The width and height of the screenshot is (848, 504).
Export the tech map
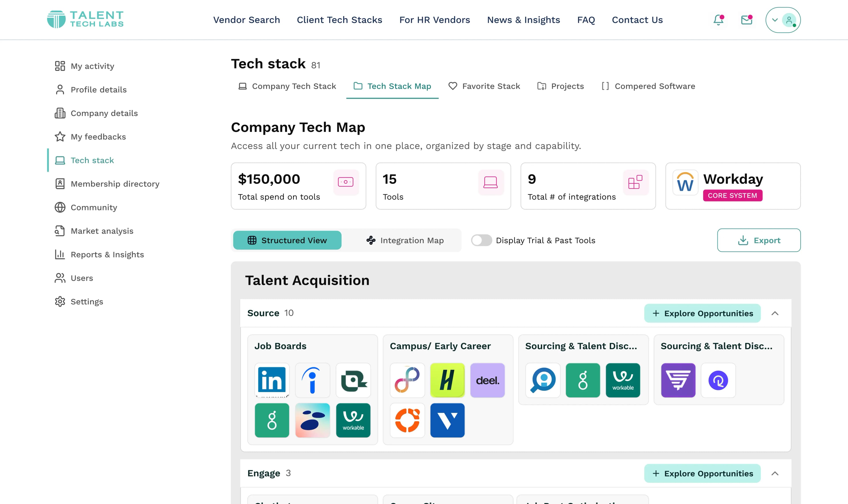759,240
